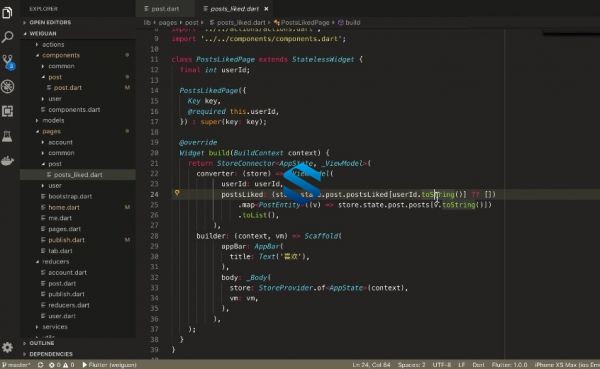Open home.dart file
The image size is (600, 369).
64,207
